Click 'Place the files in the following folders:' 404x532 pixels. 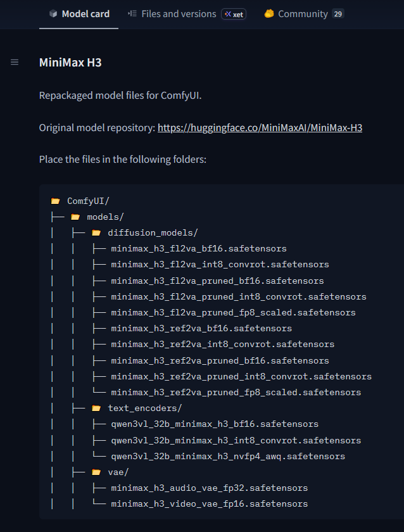(123, 160)
